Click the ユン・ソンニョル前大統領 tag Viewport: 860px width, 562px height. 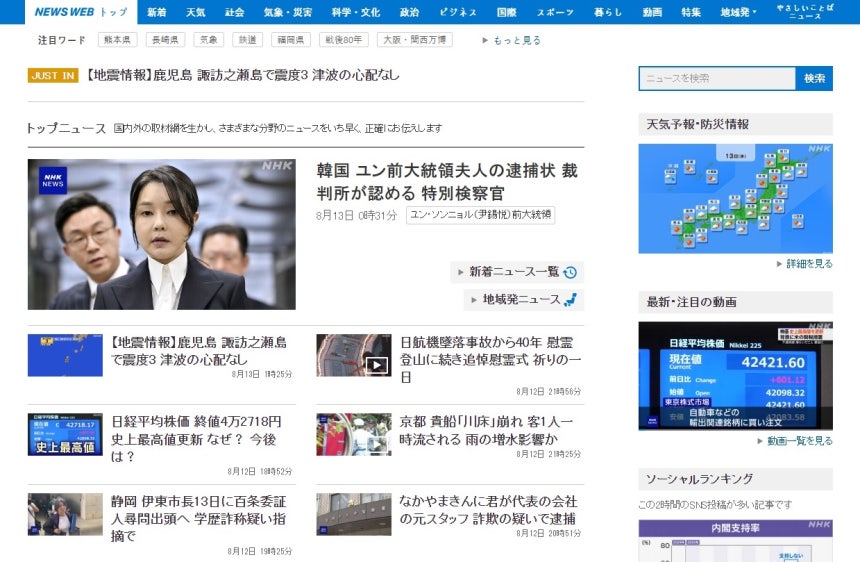tap(480, 215)
